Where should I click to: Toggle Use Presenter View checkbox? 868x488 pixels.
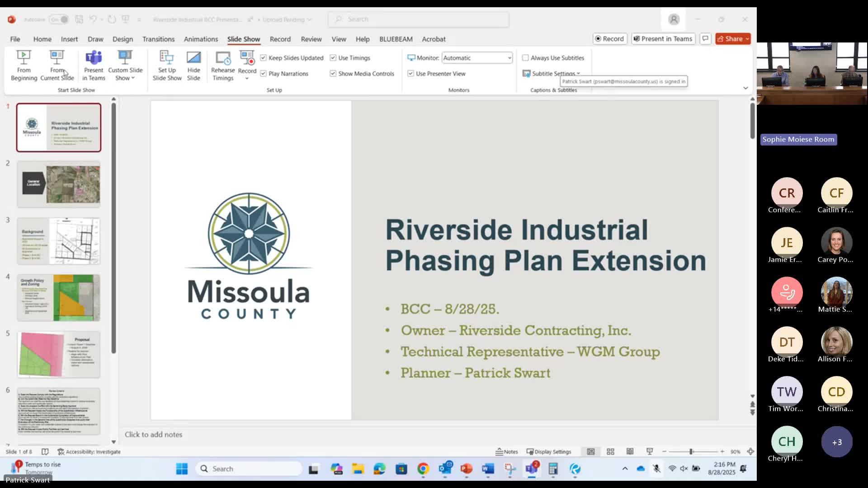pyautogui.click(x=410, y=74)
